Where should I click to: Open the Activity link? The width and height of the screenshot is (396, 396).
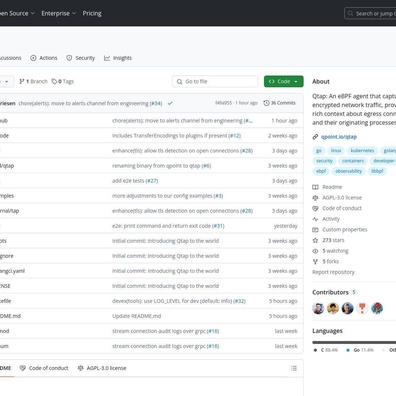coord(326,219)
